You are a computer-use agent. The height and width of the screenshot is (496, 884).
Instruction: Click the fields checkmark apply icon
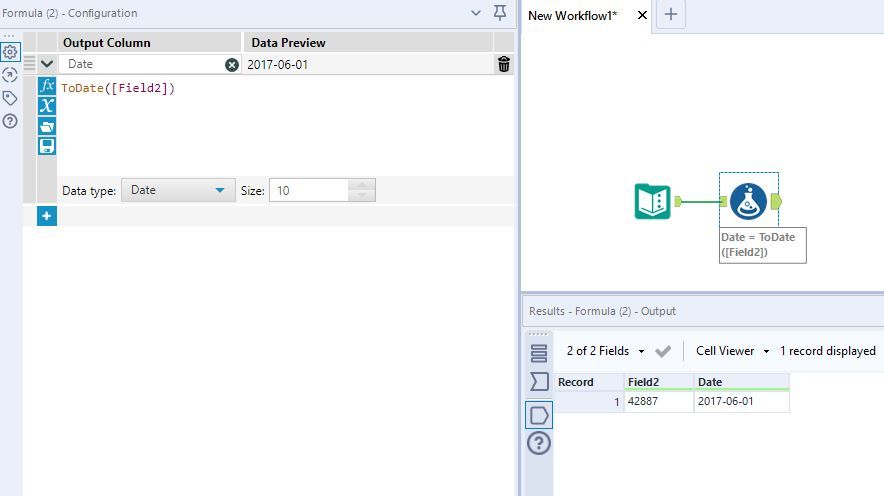(663, 351)
